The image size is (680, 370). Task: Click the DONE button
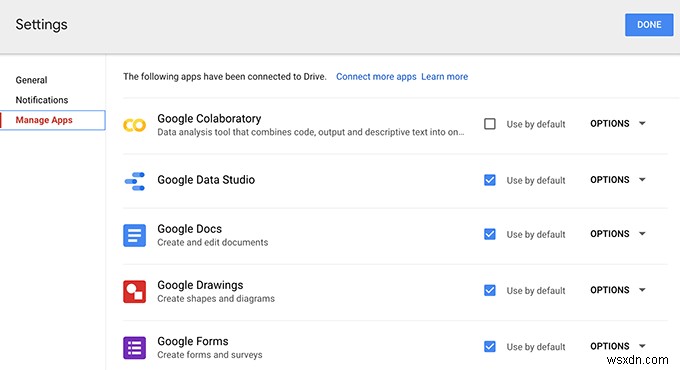coord(649,25)
